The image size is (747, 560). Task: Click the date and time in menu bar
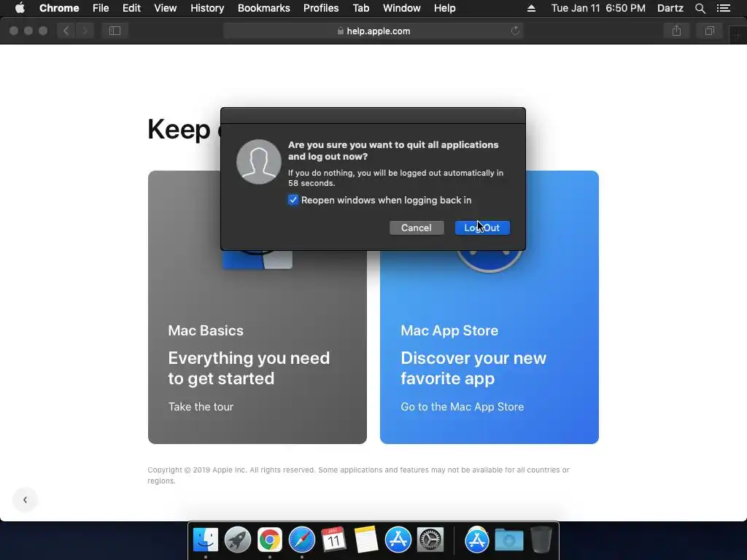(598, 8)
